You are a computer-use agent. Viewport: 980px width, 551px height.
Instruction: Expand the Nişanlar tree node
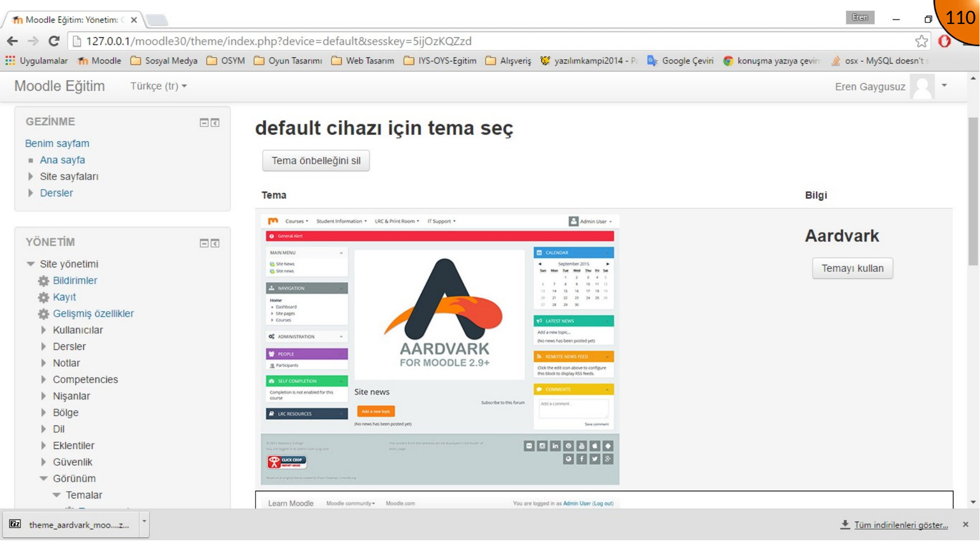(44, 396)
